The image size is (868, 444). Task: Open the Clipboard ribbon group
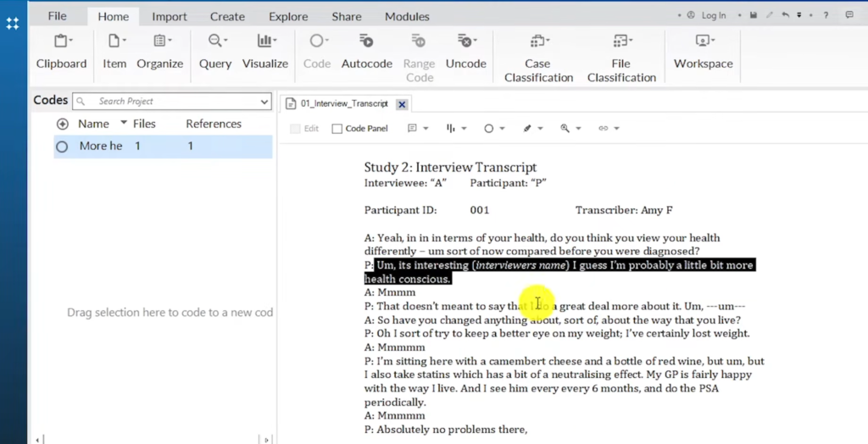point(61,52)
